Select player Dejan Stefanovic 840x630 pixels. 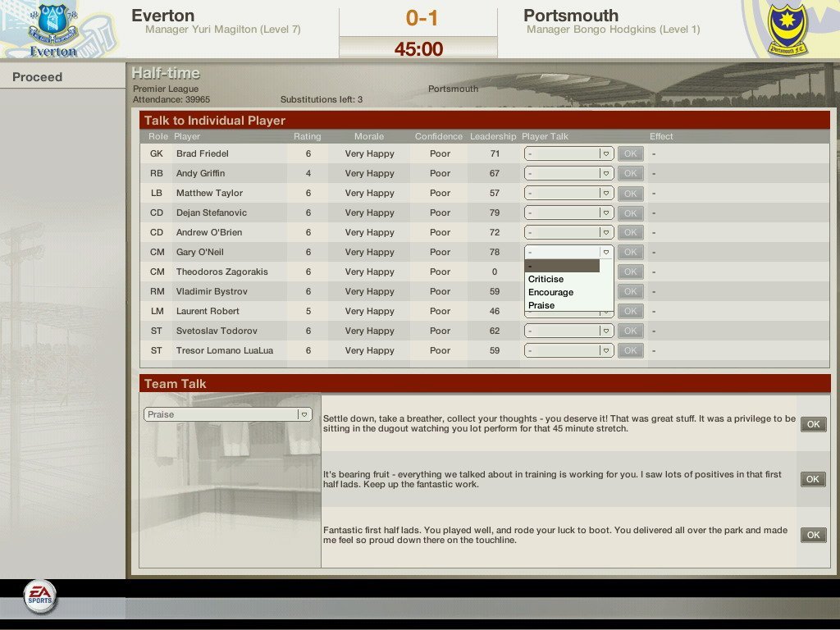click(x=211, y=212)
